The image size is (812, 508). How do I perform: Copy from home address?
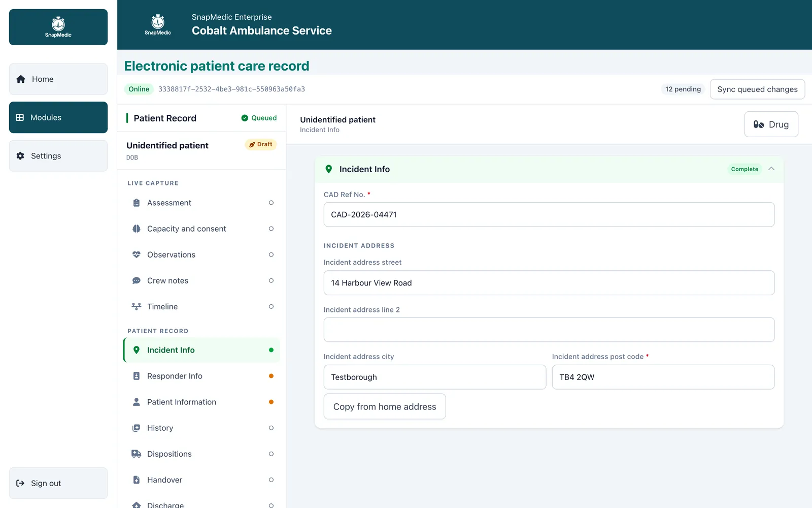(x=385, y=406)
